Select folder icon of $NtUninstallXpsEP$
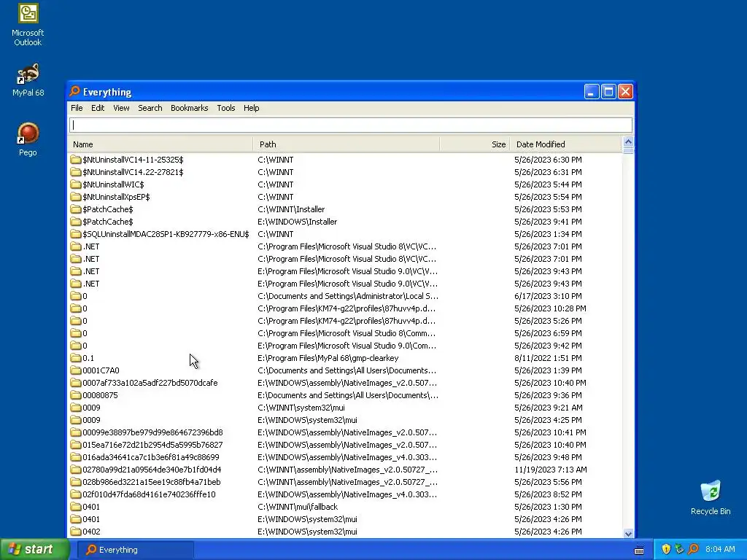Image resolution: width=747 pixels, height=560 pixels. [76, 197]
